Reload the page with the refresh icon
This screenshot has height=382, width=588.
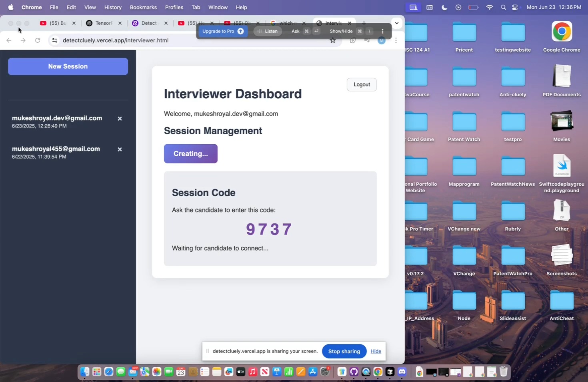point(38,40)
